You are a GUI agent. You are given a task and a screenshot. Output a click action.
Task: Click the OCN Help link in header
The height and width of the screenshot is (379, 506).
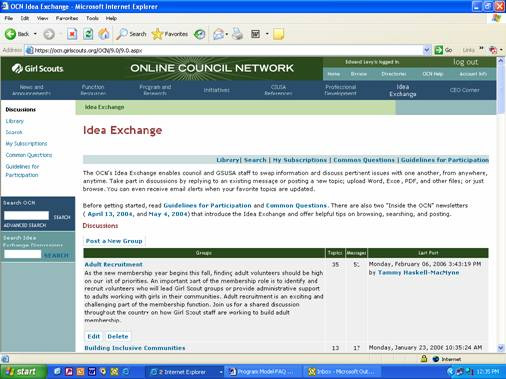(x=433, y=74)
